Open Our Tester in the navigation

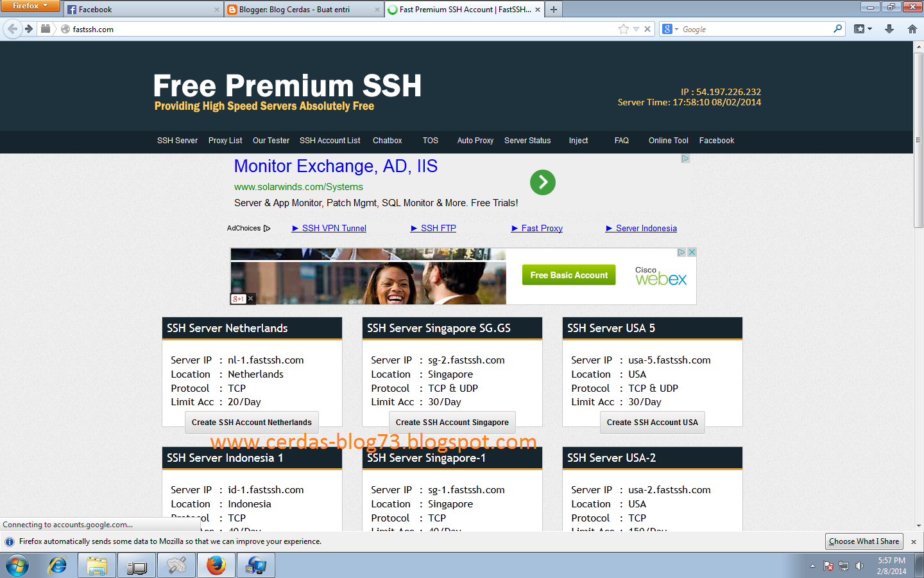pos(271,141)
